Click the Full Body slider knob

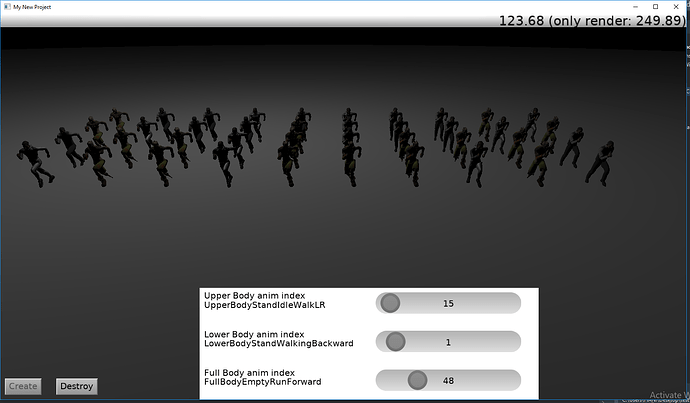[417, 380]
